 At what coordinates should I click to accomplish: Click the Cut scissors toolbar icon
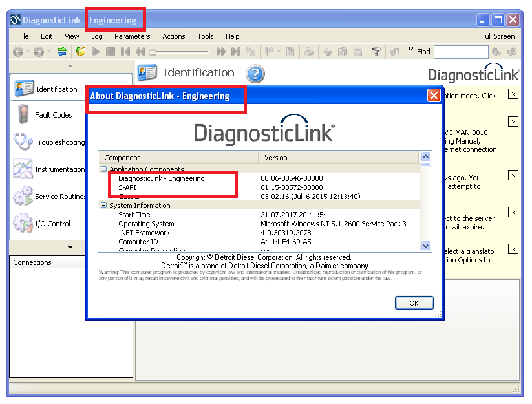point(328,52)
